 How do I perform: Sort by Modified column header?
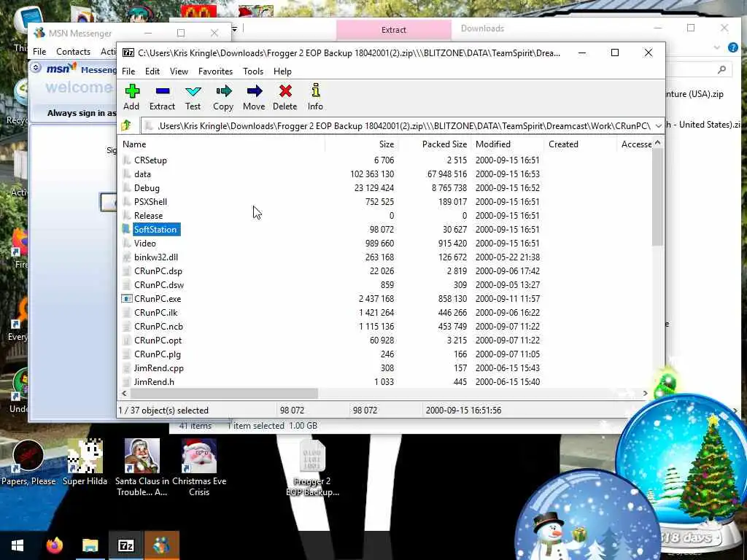tap(507, 144)
